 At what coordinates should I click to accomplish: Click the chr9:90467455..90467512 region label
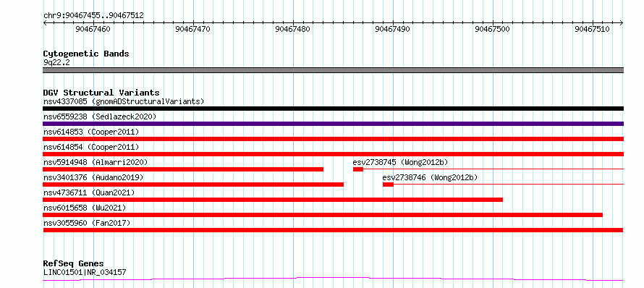[x=93, y=16]
